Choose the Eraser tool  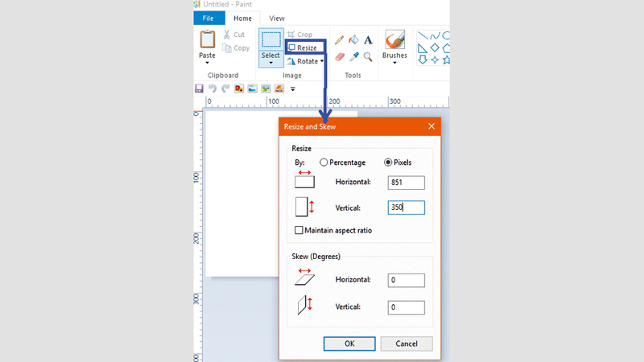pyautogui.click(x=340, y=57)
